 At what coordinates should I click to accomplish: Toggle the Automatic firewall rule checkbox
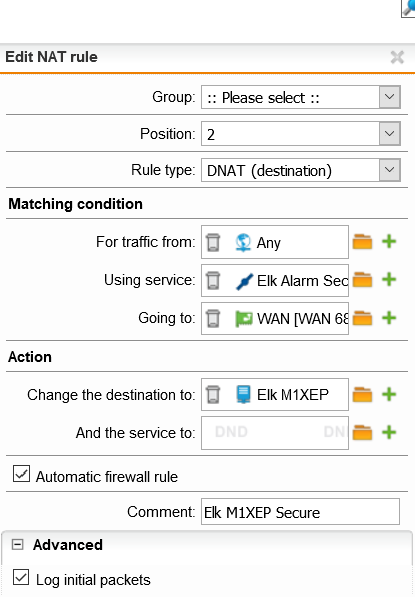click(21, 474)
